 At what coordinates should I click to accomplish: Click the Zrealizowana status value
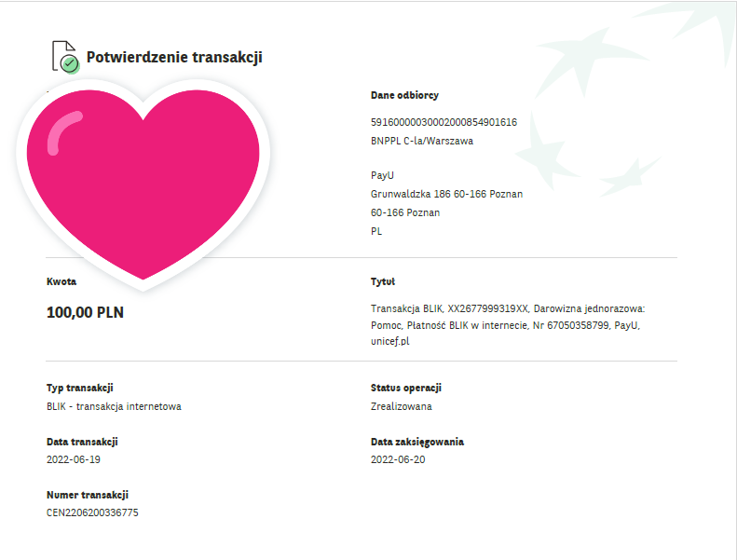401,406
